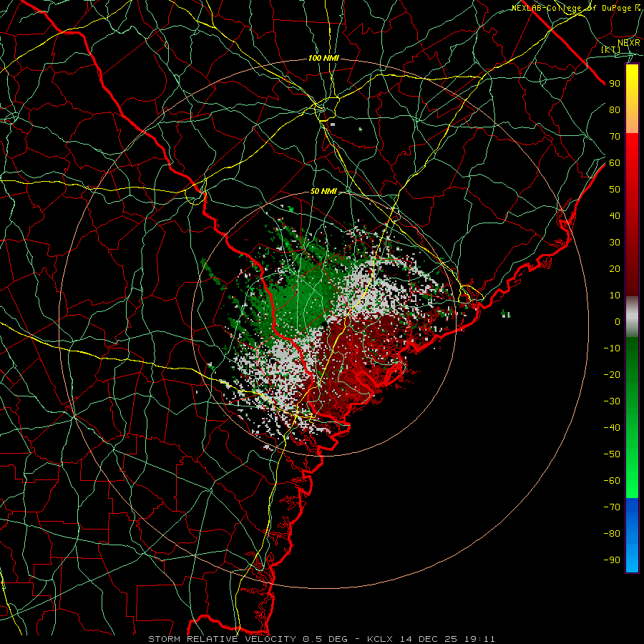Select the -40 scale value
Screen dimensions: 644x644
click(612, 428)
